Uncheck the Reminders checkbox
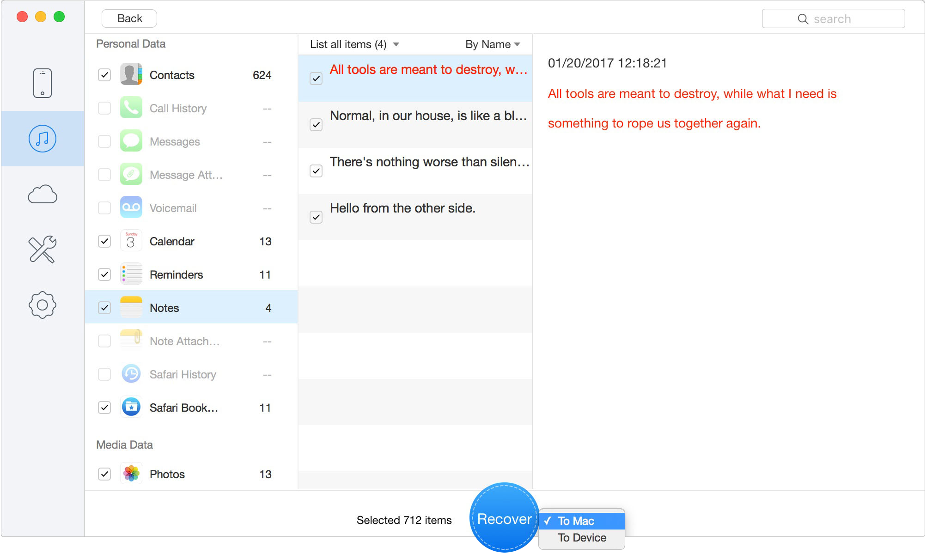Screen dimensions: 926x560 pos(104,274)
